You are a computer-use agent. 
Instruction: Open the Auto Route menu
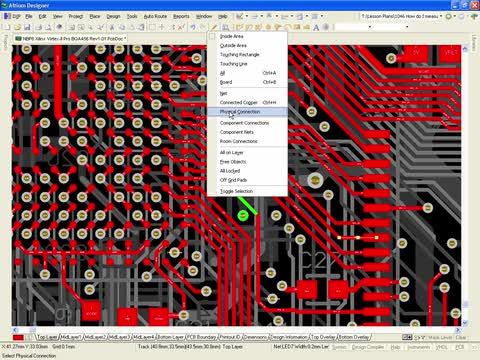pyautogui.click(x=155, y=16)
